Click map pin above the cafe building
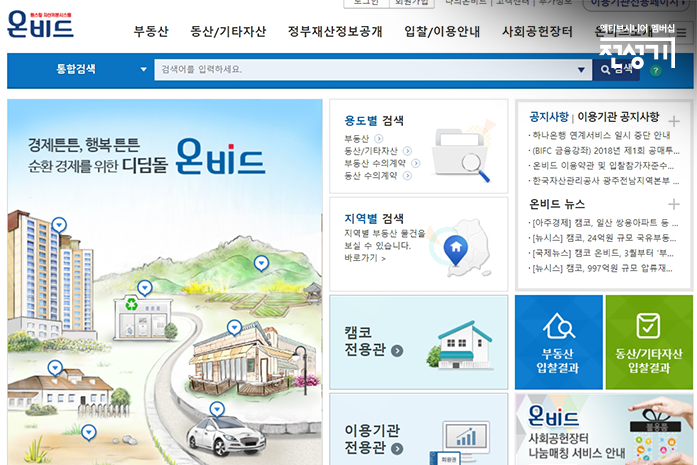This screenshot has height=465, width=697. 234,328
